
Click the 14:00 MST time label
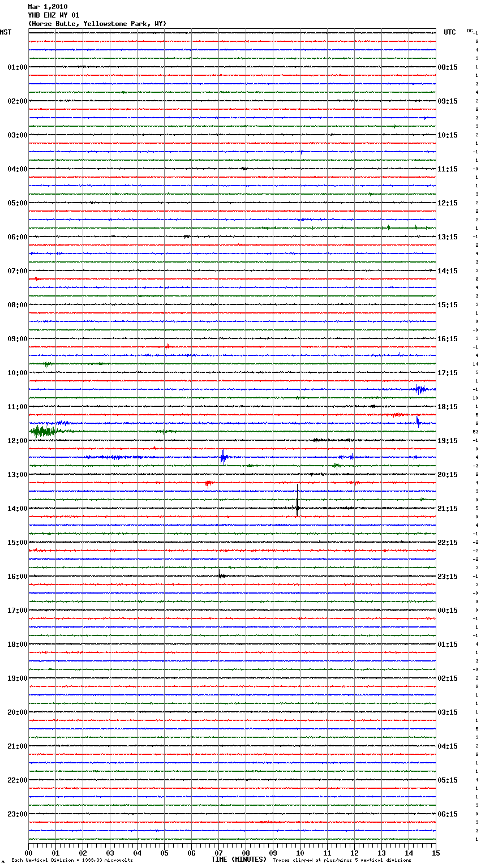click(x=18, y=509)
